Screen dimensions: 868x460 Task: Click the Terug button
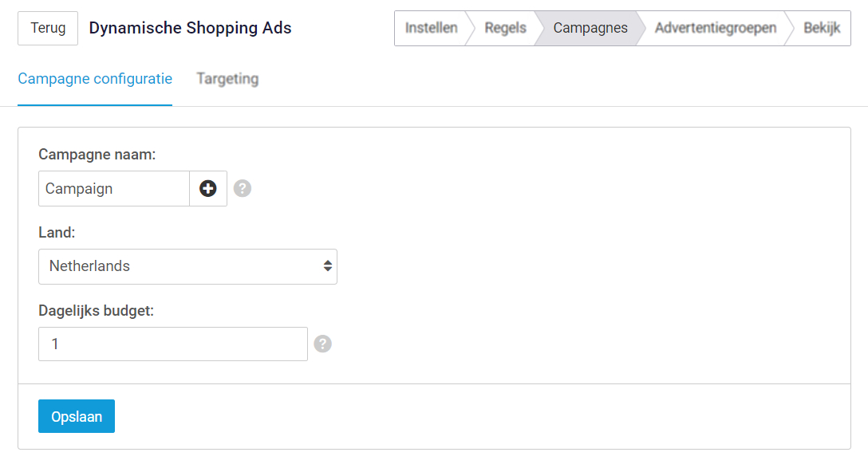click(x=48, y=28)
